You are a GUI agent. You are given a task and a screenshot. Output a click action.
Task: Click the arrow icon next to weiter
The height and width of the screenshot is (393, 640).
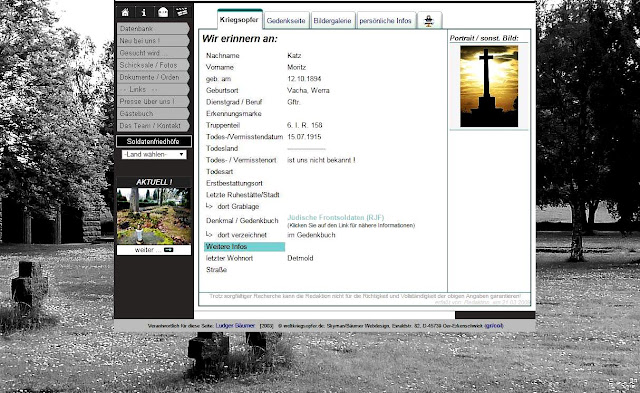click(x=169, y=250)
